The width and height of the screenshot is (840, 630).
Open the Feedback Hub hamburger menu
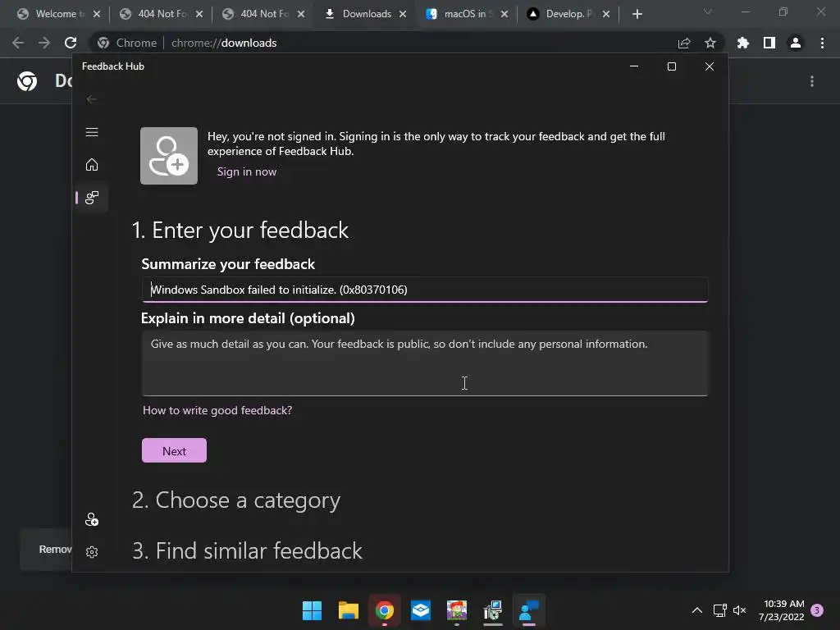[92, 132]
